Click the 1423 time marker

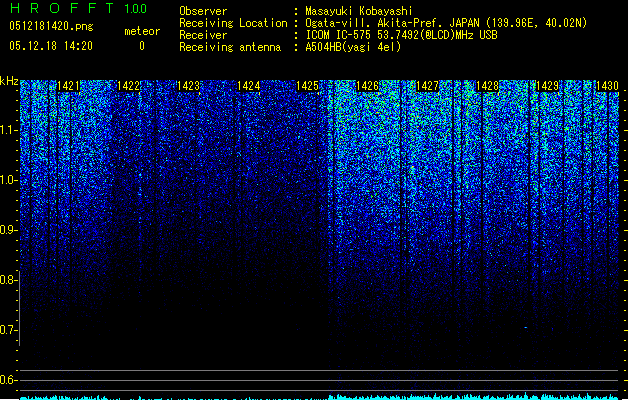pyautogui.click(x=188, y=86)
